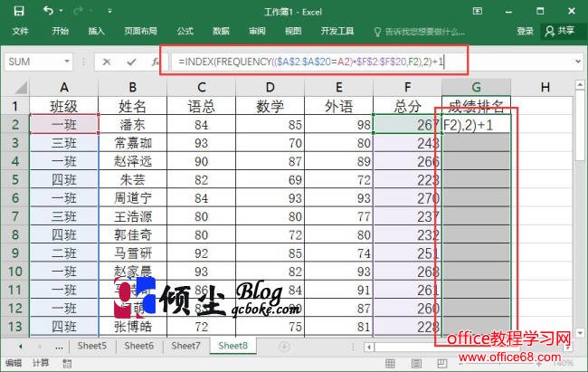Click the Undo arrow icon
588x372 pixels.
click(48, 11)
